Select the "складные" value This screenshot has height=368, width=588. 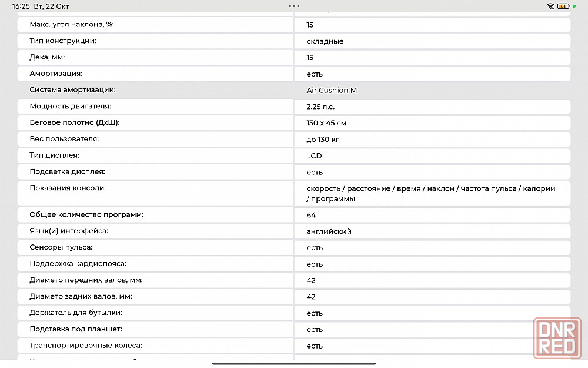(x=325, y=41)
